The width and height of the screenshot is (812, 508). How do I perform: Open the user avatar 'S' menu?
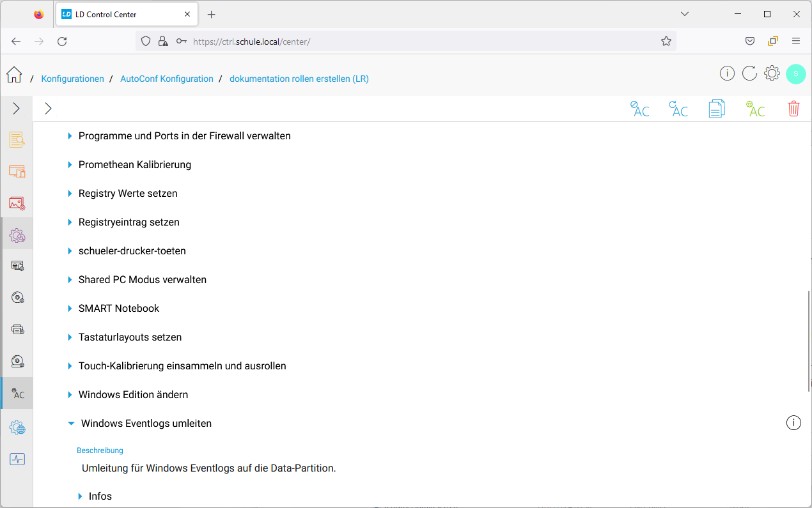796,73
